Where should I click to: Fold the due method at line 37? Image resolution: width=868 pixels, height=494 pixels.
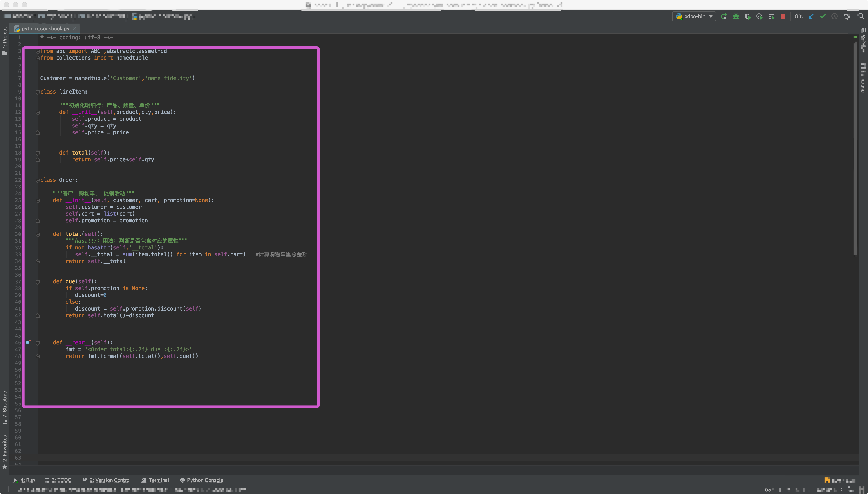coord(38,282)
